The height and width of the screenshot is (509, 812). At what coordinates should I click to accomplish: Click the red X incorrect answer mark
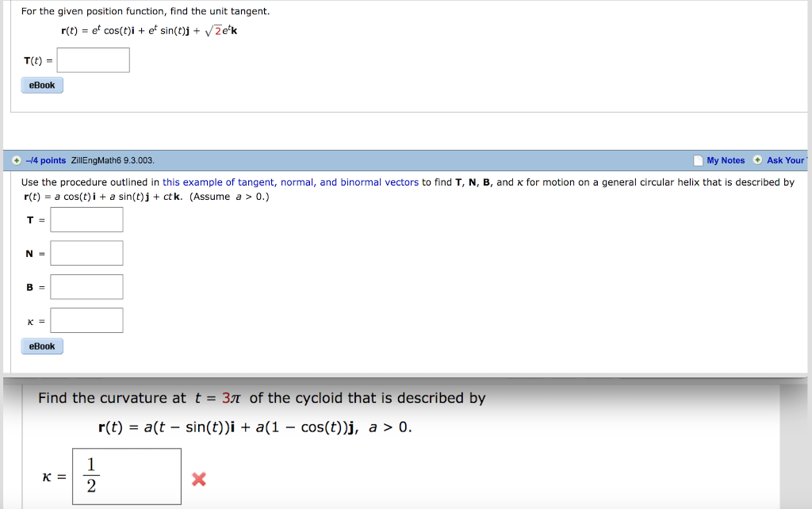pyautogui.click(x=197, y=480)
